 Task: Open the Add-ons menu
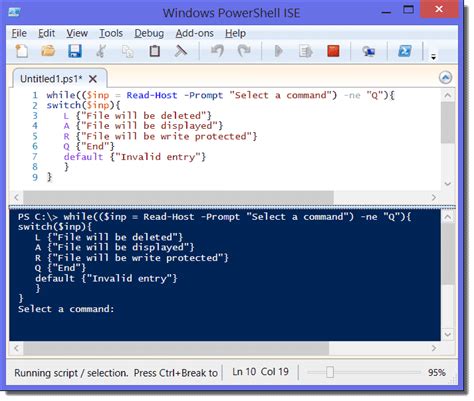(x=194, y=33)
